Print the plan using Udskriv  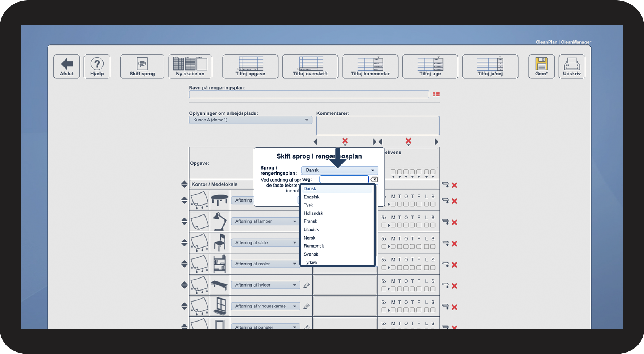click(572, 66)
